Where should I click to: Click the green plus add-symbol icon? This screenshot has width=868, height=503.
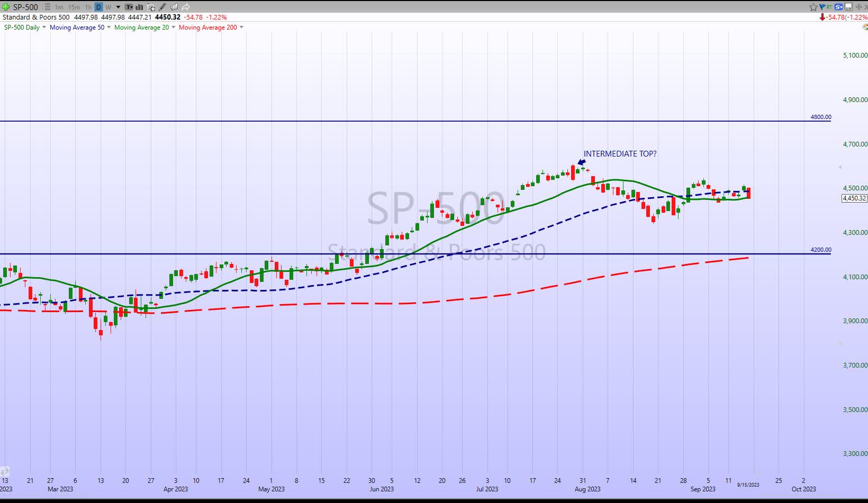6,7
